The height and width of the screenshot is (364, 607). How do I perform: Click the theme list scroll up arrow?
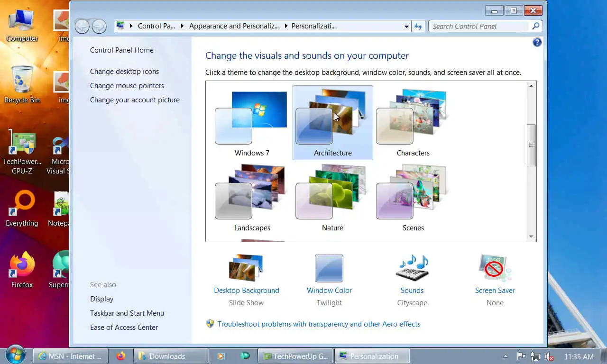click(x=531, y=86)
